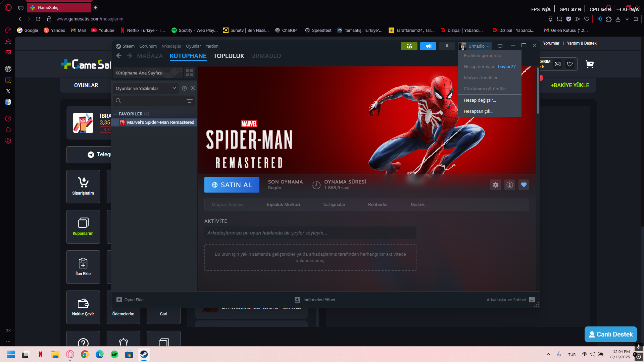The image size is (644, 362).
Task: Open GameSatış favorites heart icon
Action: [570, 64]
